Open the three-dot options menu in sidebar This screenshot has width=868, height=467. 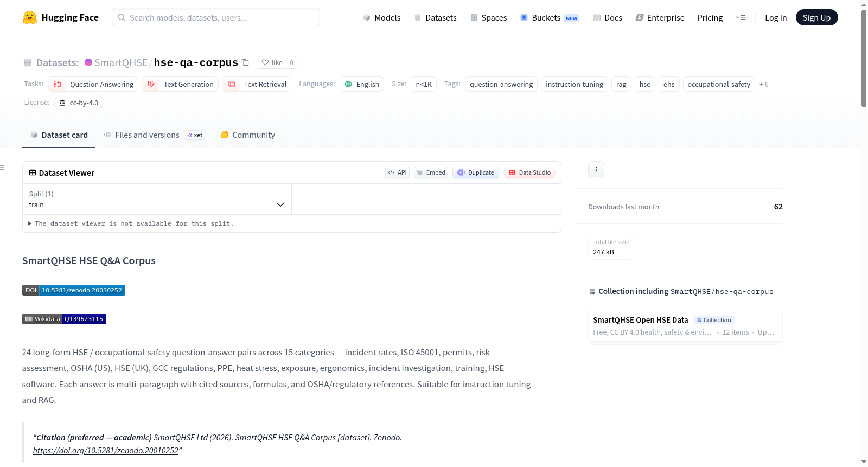pyautogui.click(x=596, y=169)
